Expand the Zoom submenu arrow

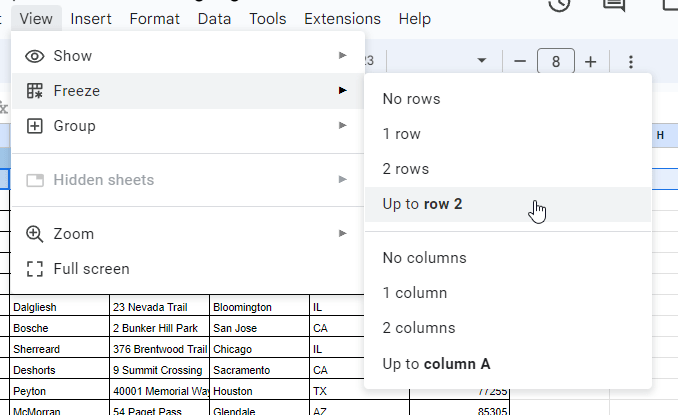pyautogui.click(x=343, y=234)
